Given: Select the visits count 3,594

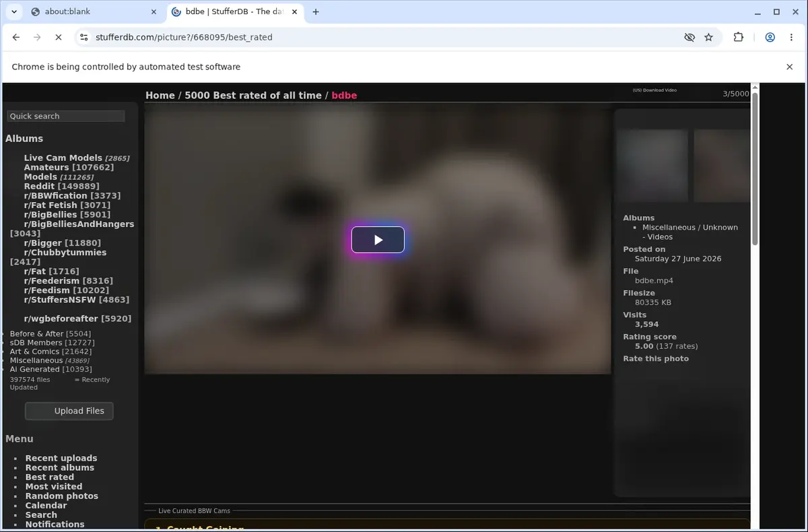Looking at the screenshot, I should (x=647, y=324).
